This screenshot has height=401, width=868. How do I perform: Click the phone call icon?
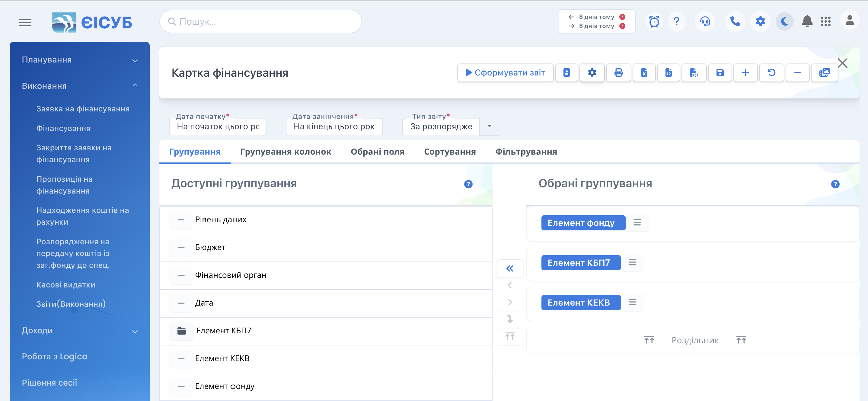coord(735,21)
